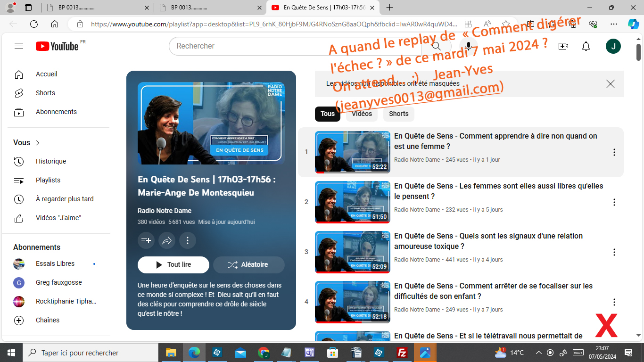This screenshot has width=644, height=362.
Task: Open File Explorer from taskbar
Action: [171, 353]
